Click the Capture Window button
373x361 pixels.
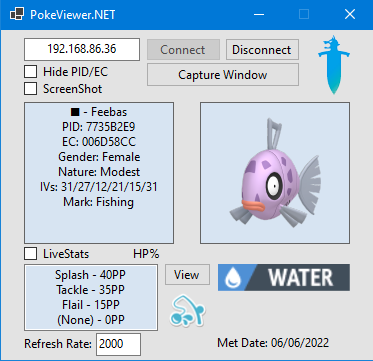tap(223, 75)
